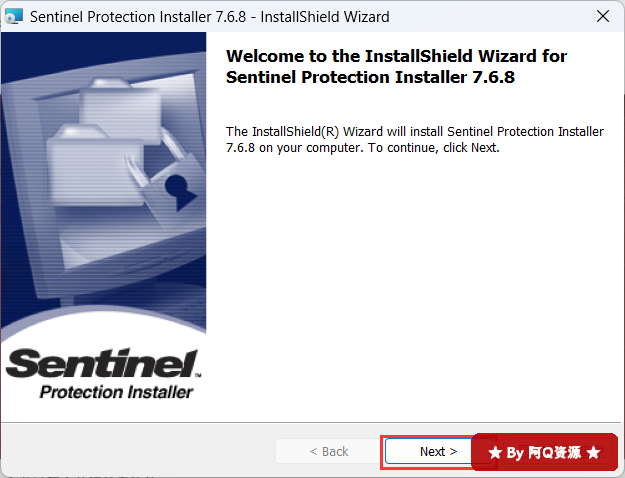This screenshot has width=625, height=478.
Task: Close the InstallShield Wizard window
Action: 602,16
